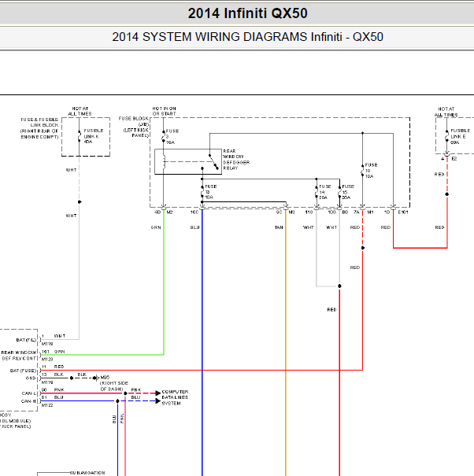The image size is (474, 476).
Task: Click the '2014 Infiniti QX50' page title
Action: click(x=248, y=13)
